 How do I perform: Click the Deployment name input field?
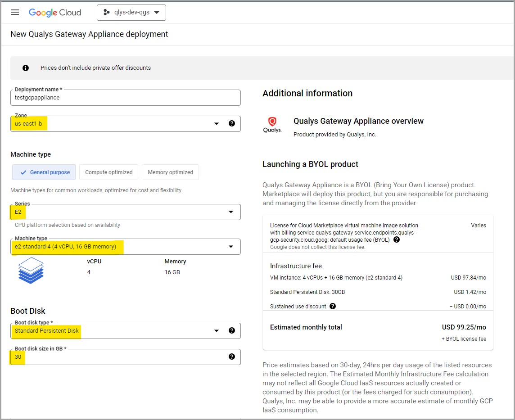[126, 98]
